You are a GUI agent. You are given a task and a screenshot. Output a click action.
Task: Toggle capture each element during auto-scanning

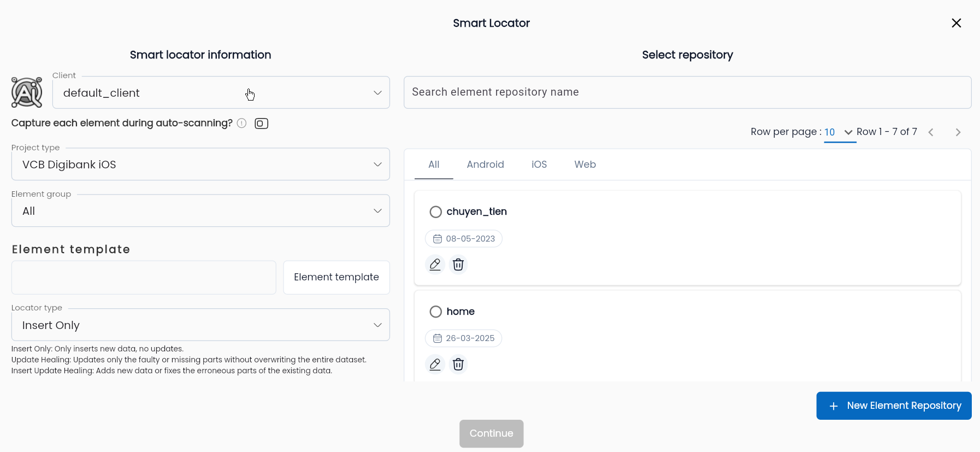pos(261,124)
